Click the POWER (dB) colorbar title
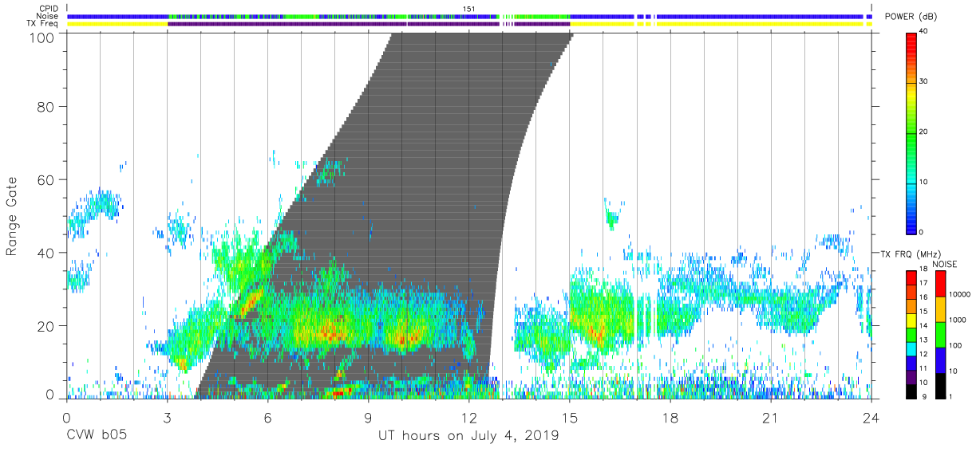Screen dimensions: 980x452 pos(911,17)
